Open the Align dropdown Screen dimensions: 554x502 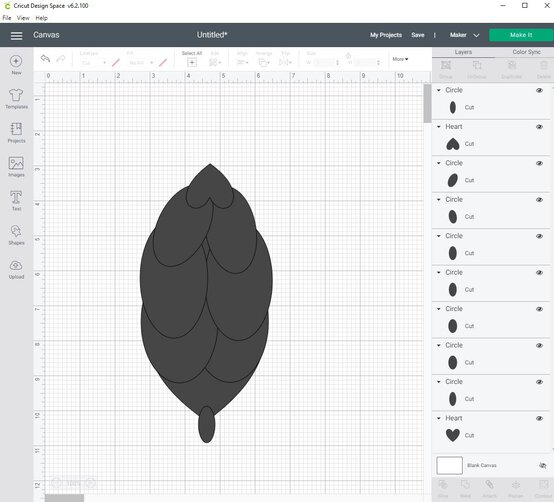(242, 63)
